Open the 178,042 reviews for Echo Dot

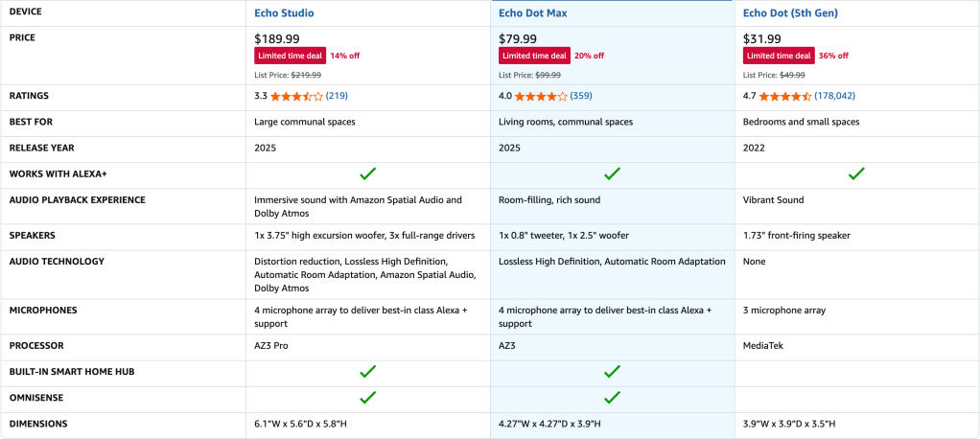pyautogui.click(x=834, y=97)
